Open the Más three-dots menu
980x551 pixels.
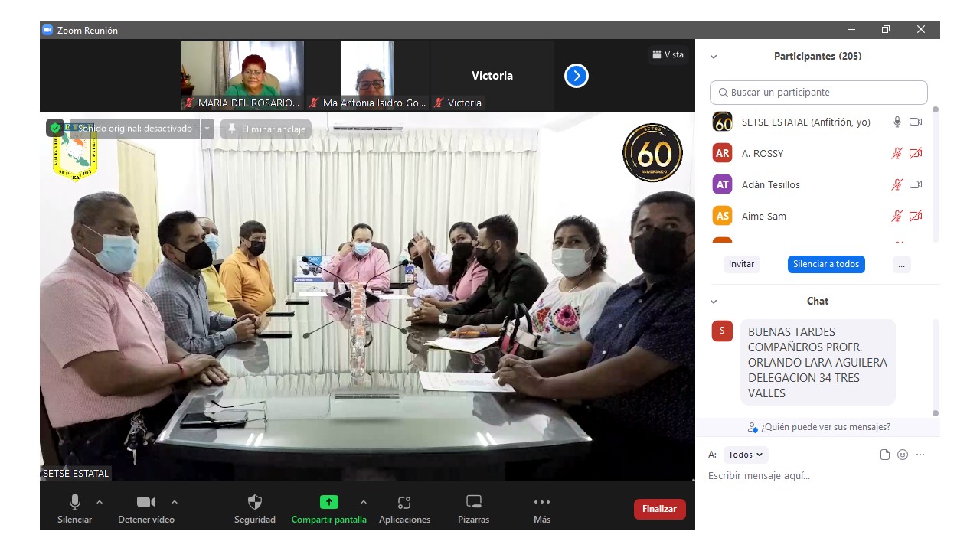(542, 502)
